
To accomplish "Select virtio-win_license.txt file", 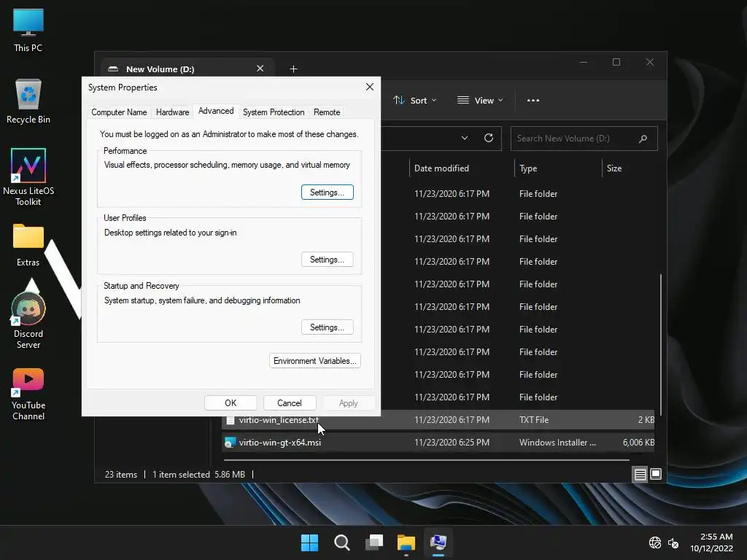I will (x=438, y=419).
